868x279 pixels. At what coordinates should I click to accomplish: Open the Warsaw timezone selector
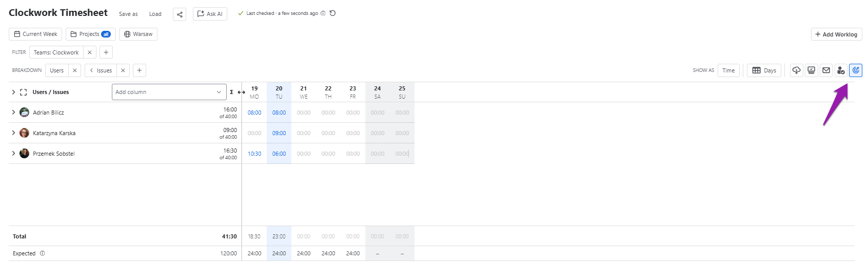pyautogui.click(x=138, y=34)
